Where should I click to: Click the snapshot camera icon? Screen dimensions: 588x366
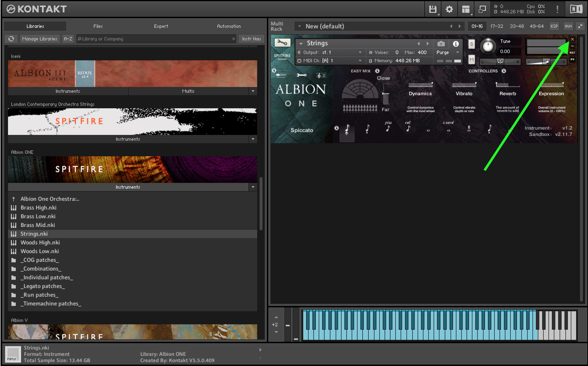[x=441, y=44]
